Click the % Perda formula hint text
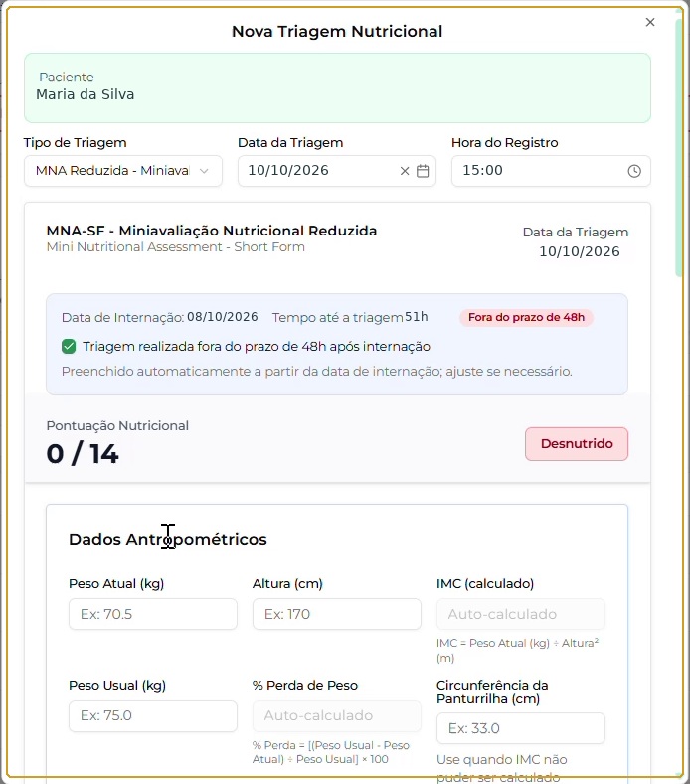 (331, 752)
